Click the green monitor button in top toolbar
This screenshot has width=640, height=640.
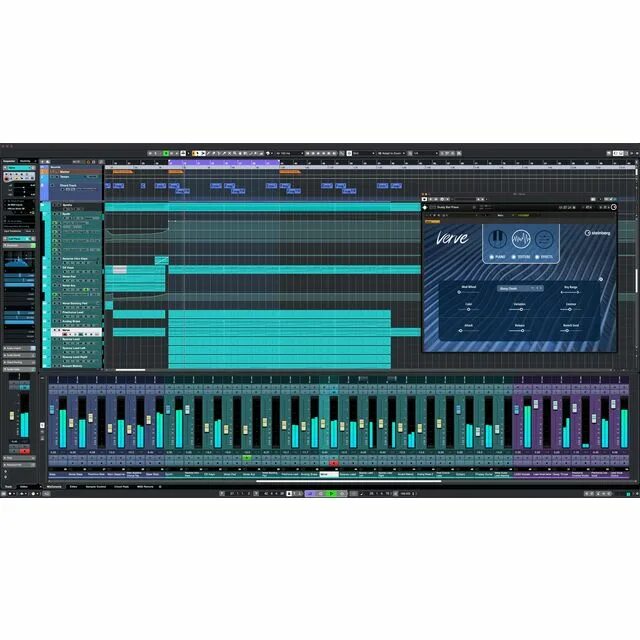click(x=166, y=153)
